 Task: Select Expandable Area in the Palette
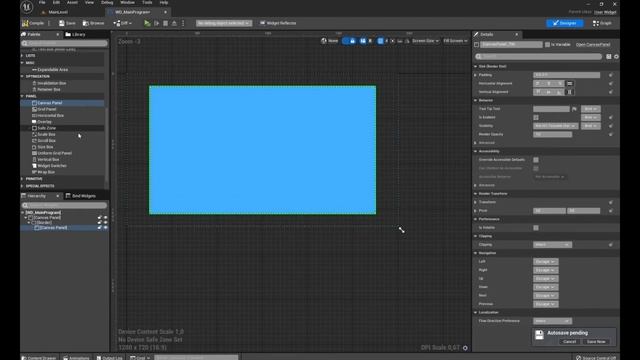click(x=52, y=70)
